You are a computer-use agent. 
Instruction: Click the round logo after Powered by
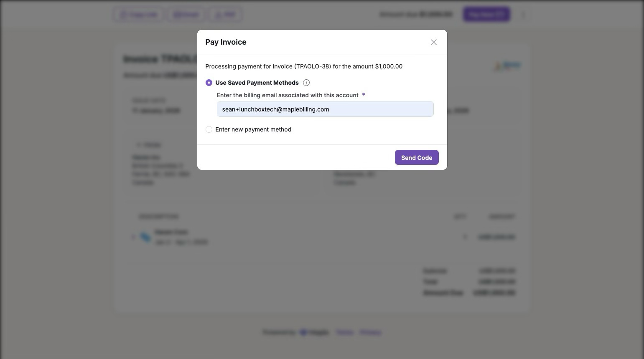[303, 332]
